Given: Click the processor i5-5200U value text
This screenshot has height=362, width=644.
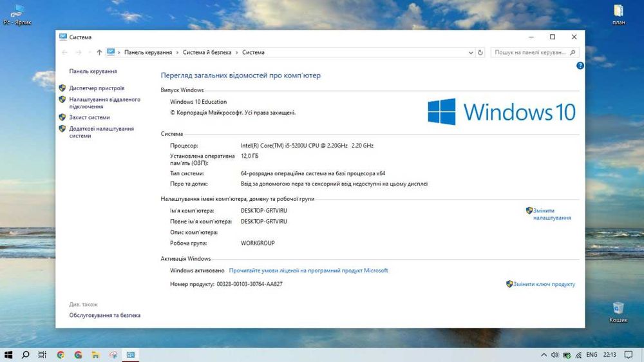Looking at the screenshot, I should tap(307, 146).
